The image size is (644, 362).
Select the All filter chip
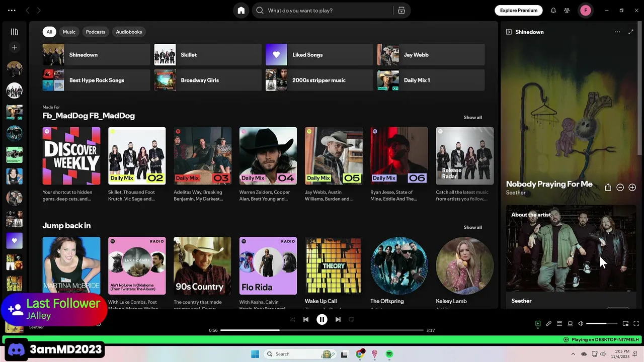(x=49, y=32)
